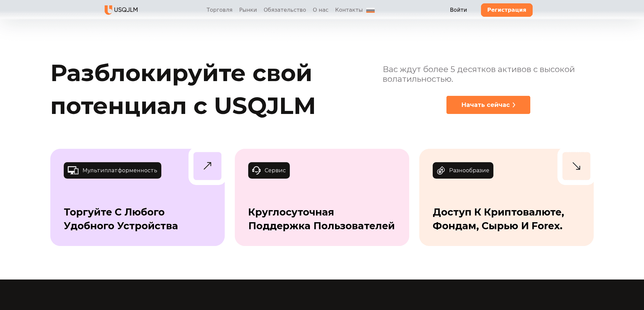Click the headset icon on Сервис badge
This screenshot has width=644, height=310.
click(256, 170)
